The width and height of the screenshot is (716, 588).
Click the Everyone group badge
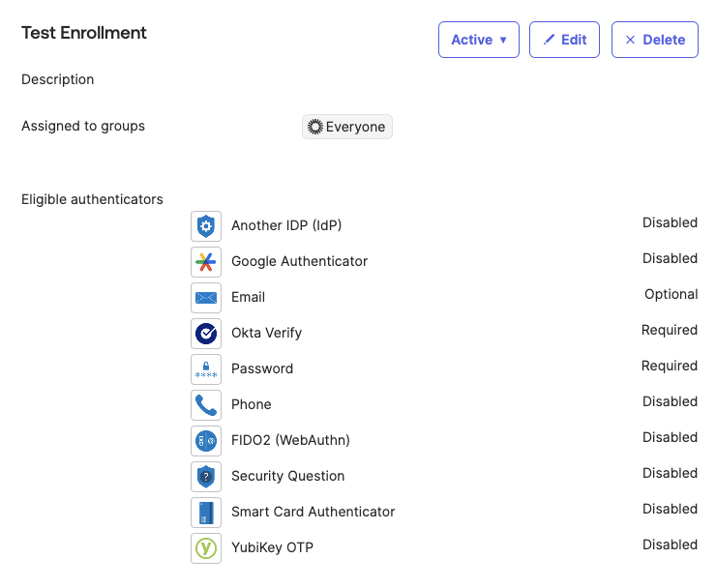tap(346, 127)
